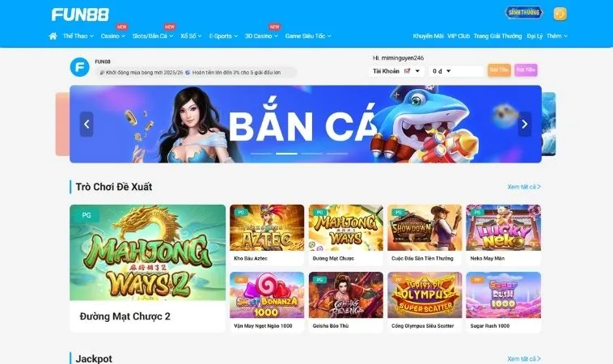Expand the Tài Khoản dropdown
613x364 pixels.
417,71
